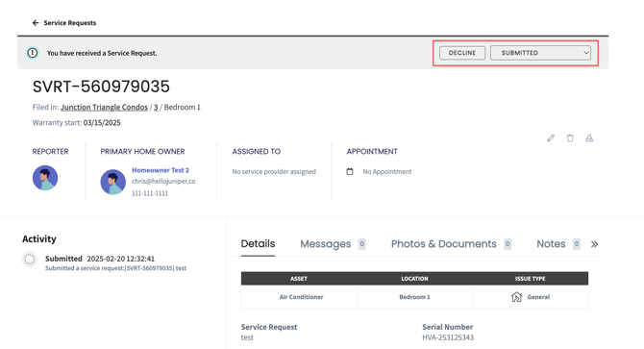
Task: Click the LOCATION column header
Action: (414, 279)
